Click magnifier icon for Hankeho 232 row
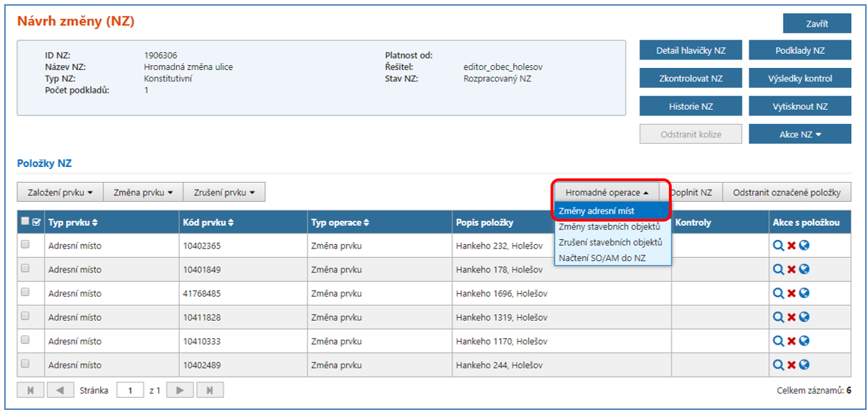Screen dimensions: 868x412 coord(778,246)
